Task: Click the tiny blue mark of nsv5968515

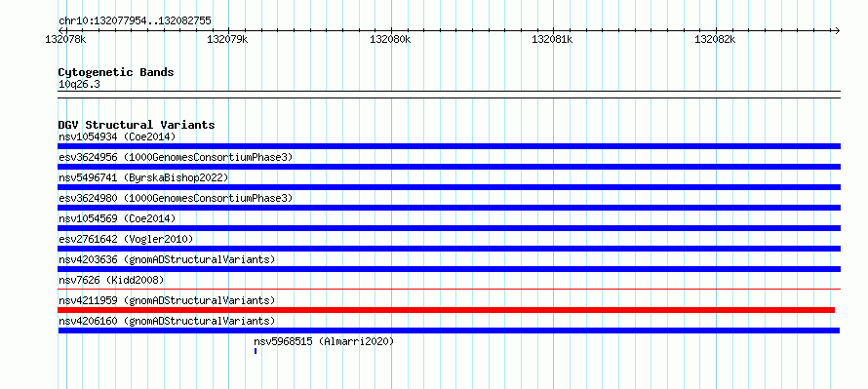Action: [256, 351]
